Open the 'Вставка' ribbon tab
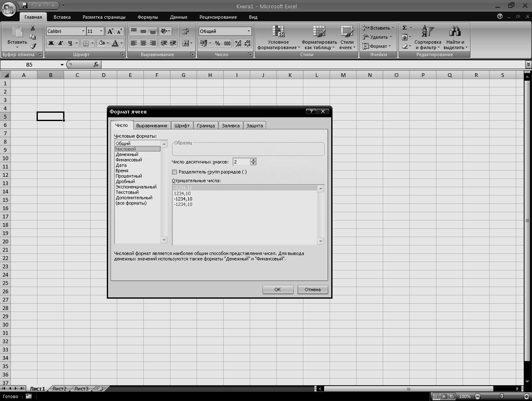This screenshot has width=532, height=401. click(x=62, y=17)
